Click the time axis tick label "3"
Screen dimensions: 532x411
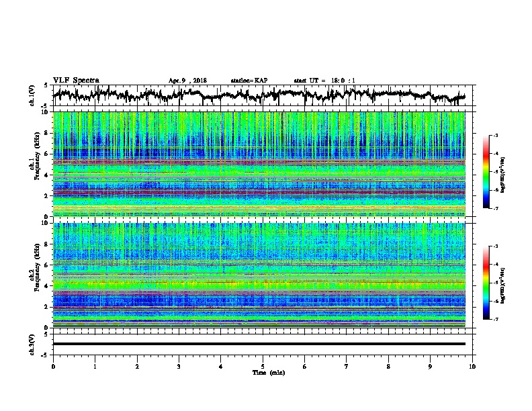[179, 367]
